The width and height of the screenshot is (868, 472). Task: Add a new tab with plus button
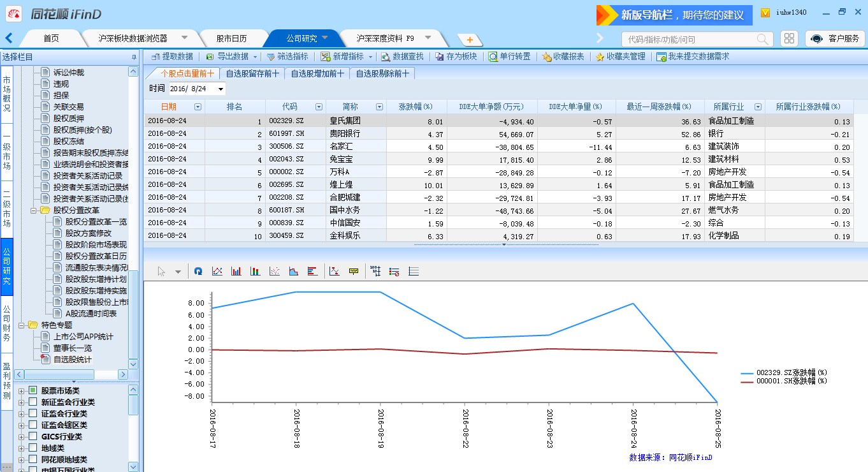[470, 40]
